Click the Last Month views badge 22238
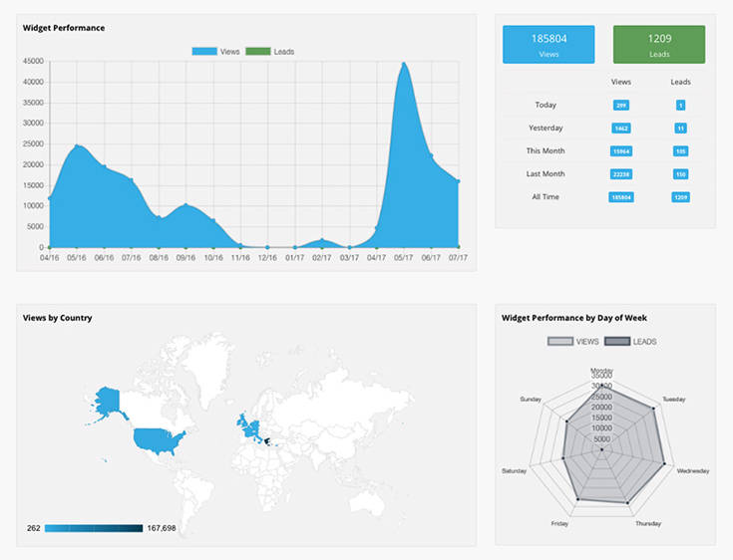The height and width of the screenshot is (560, 733). 621,174
